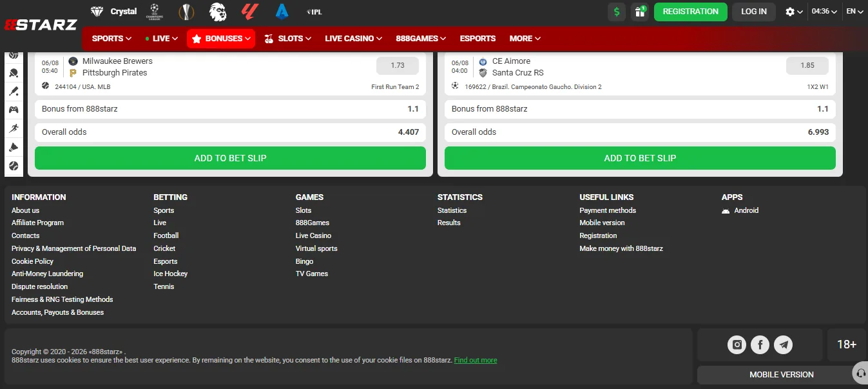Open the Anti-Money Laundering link
Image resolution: width=868 pixels, height=389 pixels.
click(47, 274)
